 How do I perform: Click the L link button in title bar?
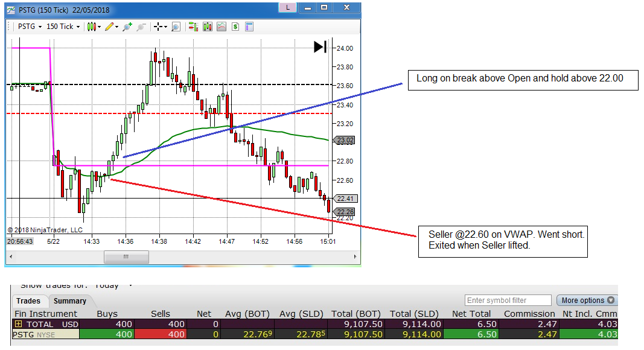click(287, 7)
